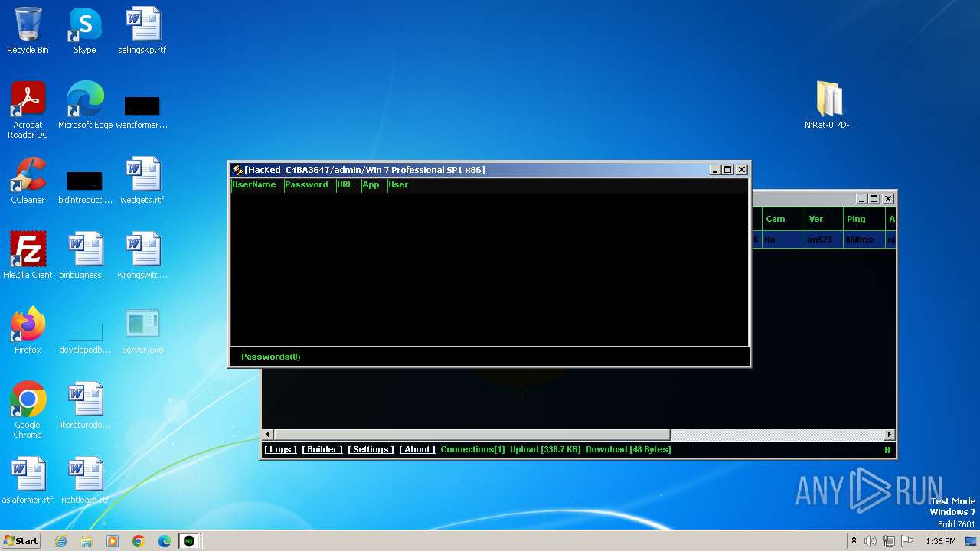Select the developedb desktop file
Image resolution: width=980 pixels, height=551 pixels.
(x=85, y=337)
